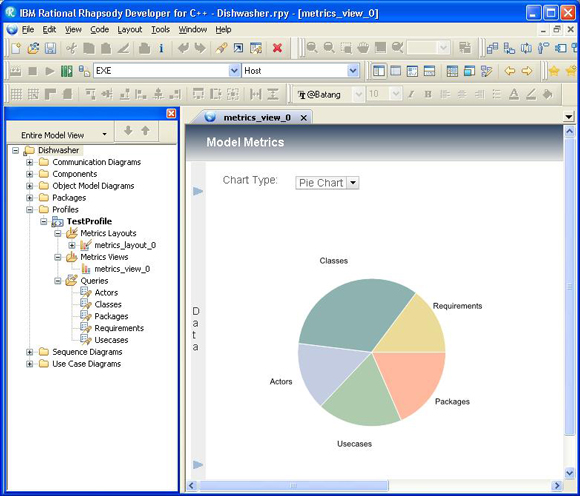This screenshot has height=496, width=580.
Task: Click the browser move-up arrow button
Action: pyautogui.click(x=146, y=131)
